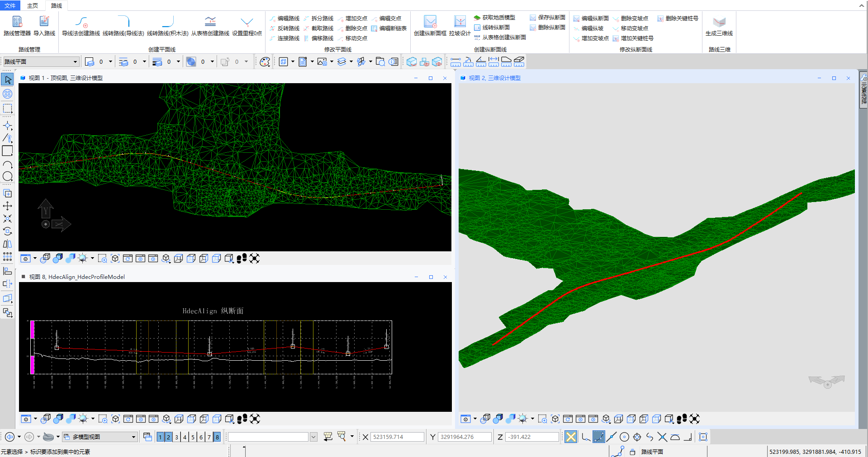Image resolution: width=868 pixels, height=457 pixels.
Task: Toggle view number 1 button
Action: click(x=160, y=437)
